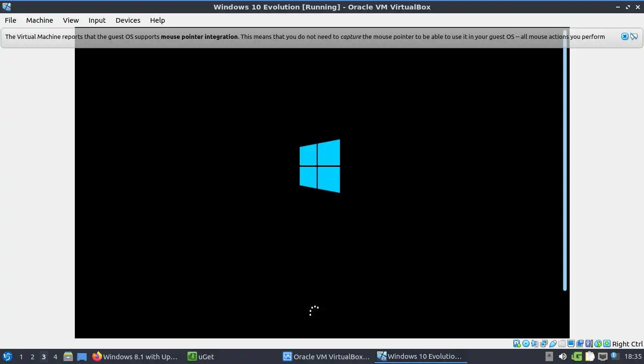
Task: Click the don't-show-again notification icon
Action: pos(634,36)
